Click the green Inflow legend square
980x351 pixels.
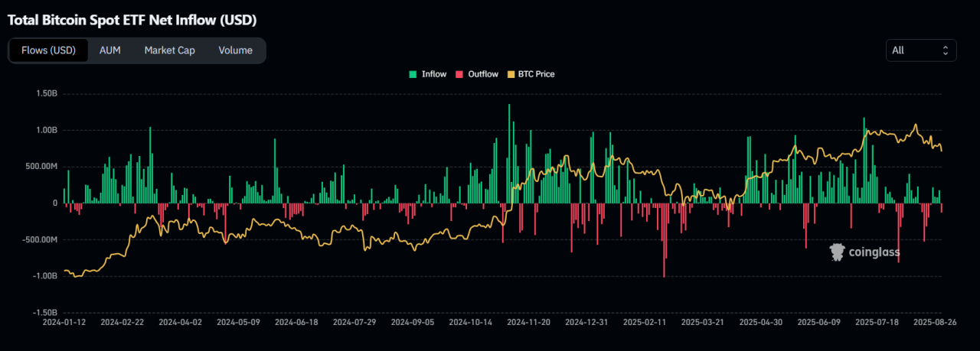(413, 74)
